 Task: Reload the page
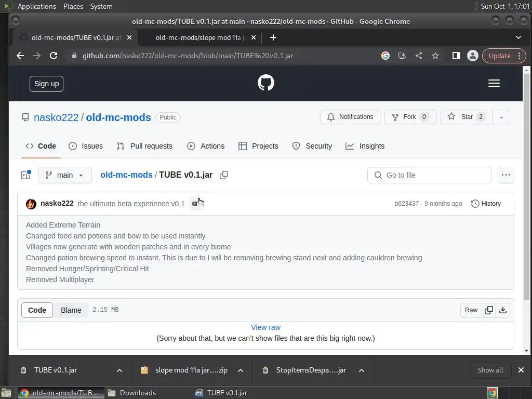tap(54, 56)
